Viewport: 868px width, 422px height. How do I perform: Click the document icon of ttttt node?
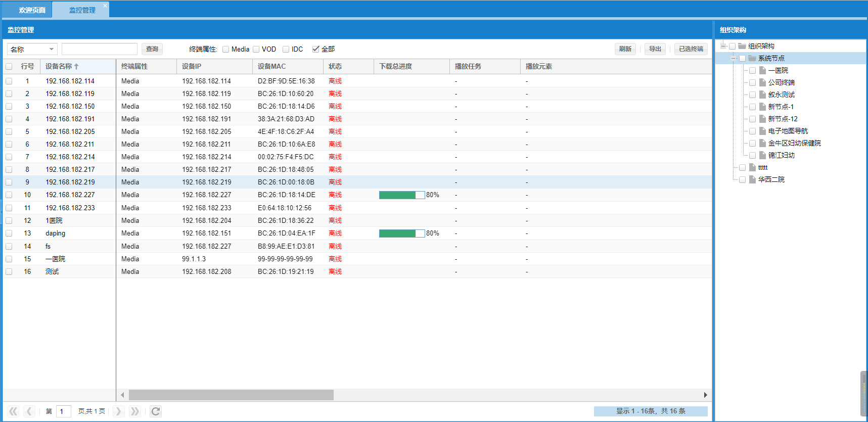click(752, 167)
